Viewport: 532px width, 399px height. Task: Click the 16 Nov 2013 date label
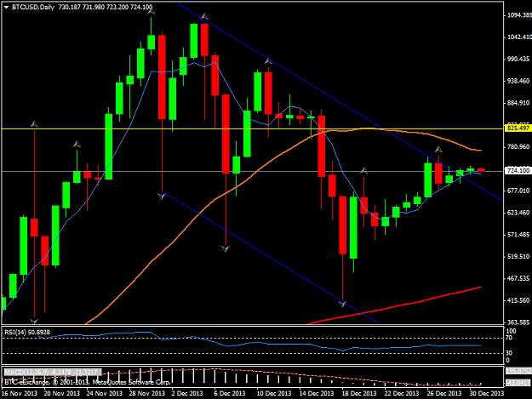(20, 393)
